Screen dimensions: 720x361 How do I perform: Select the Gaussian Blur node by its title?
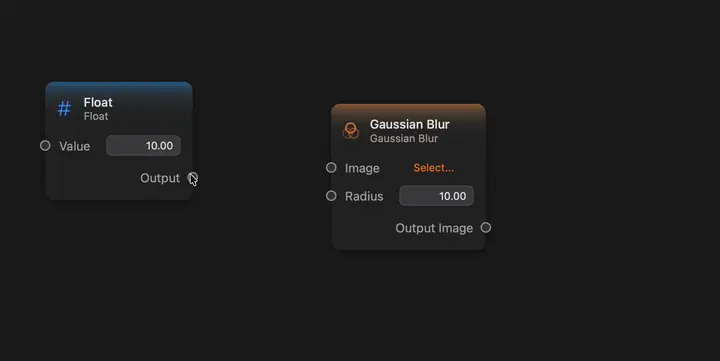click(410, 124)
